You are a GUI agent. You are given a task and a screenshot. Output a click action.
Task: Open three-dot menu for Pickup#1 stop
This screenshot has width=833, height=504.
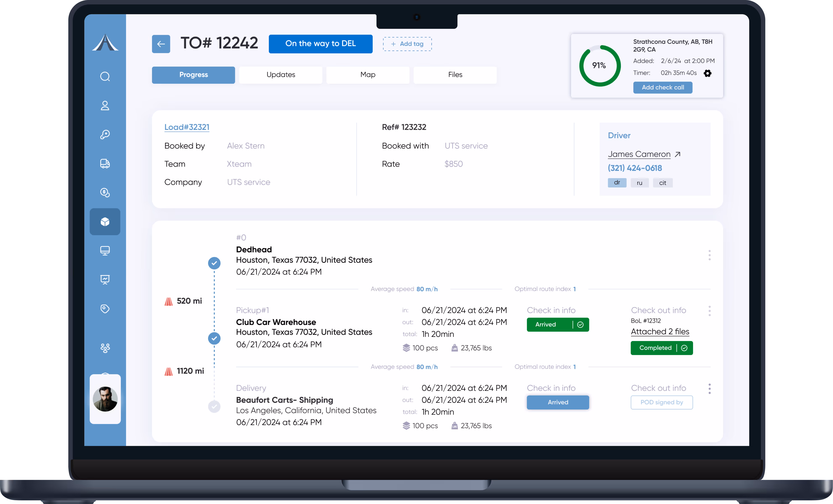pyautogui.click(x=709, y=311)
